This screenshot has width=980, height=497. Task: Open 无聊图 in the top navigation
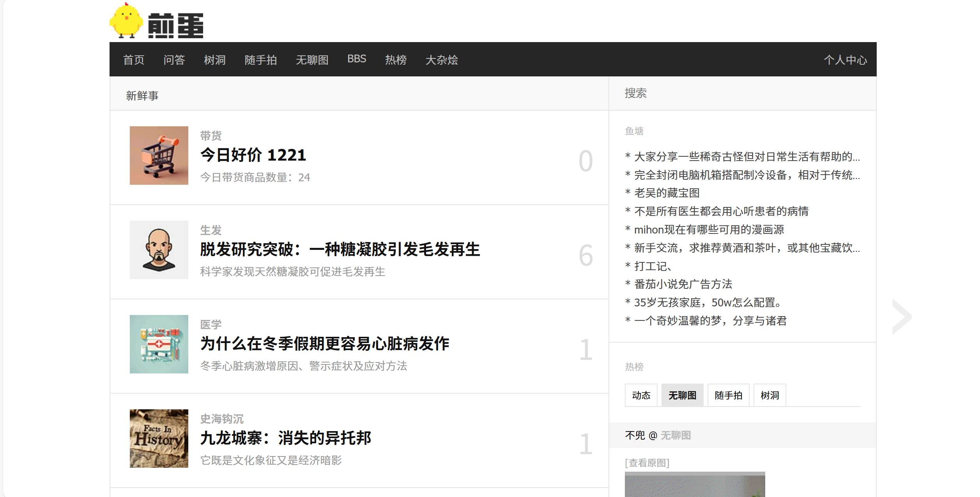312,60
